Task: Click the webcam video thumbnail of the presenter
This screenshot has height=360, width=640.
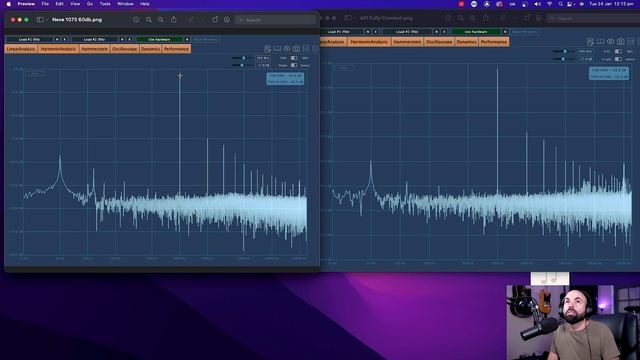Action: click(573, 322)
